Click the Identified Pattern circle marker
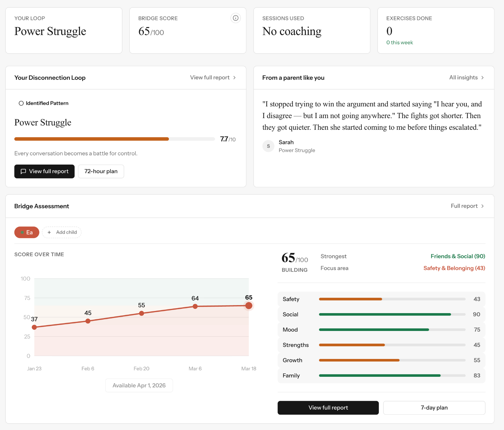The width and height of the screenshot is (504, 430). coord(21,103)
